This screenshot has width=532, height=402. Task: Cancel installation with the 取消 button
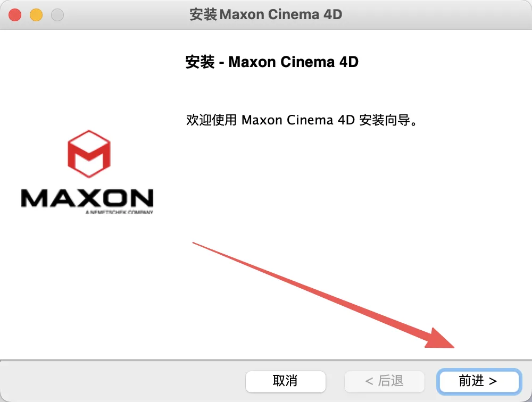click(x=285, y=381)
